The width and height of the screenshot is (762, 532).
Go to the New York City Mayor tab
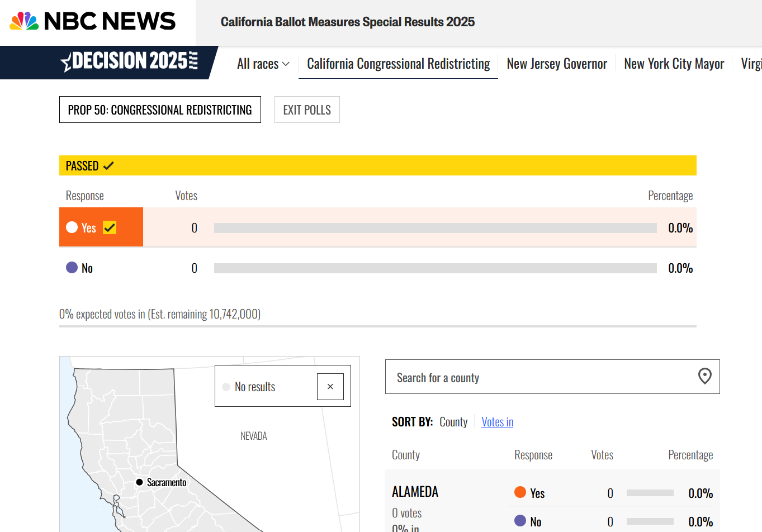[x=674, y=64]
